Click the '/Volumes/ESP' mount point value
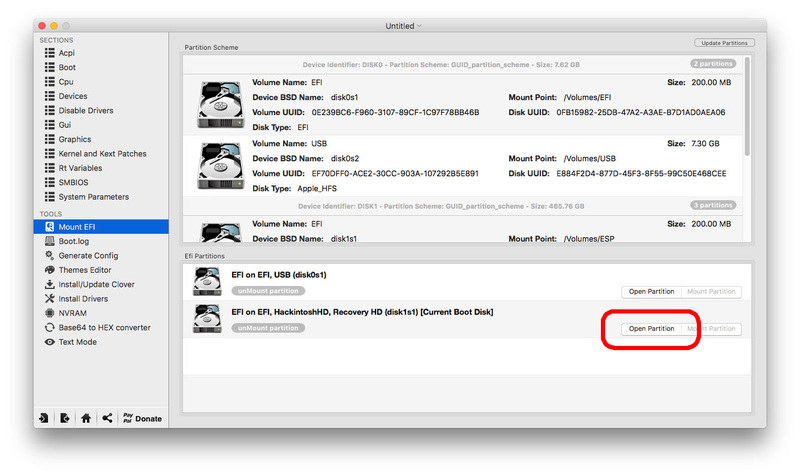 tap(589, 239)
